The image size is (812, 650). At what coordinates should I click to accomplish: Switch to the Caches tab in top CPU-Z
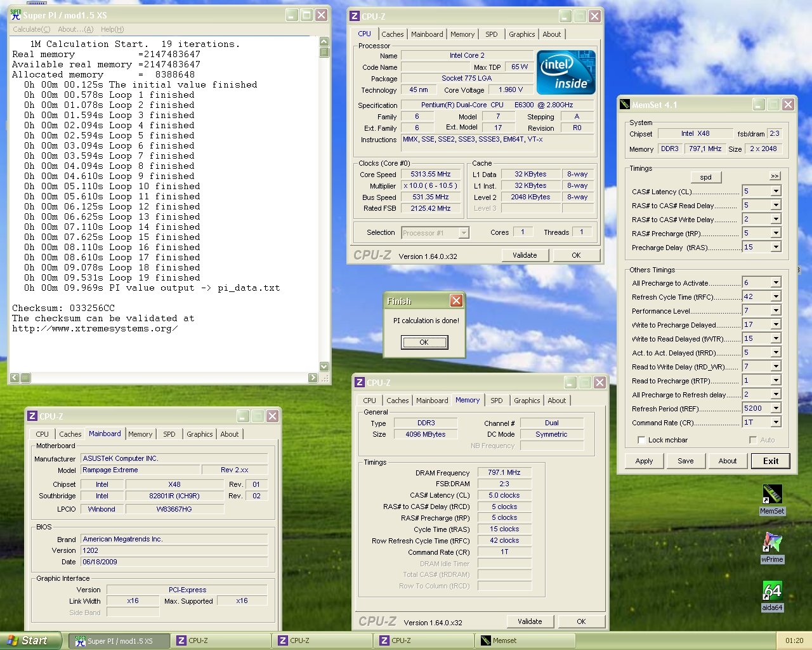tap(393, 34)
